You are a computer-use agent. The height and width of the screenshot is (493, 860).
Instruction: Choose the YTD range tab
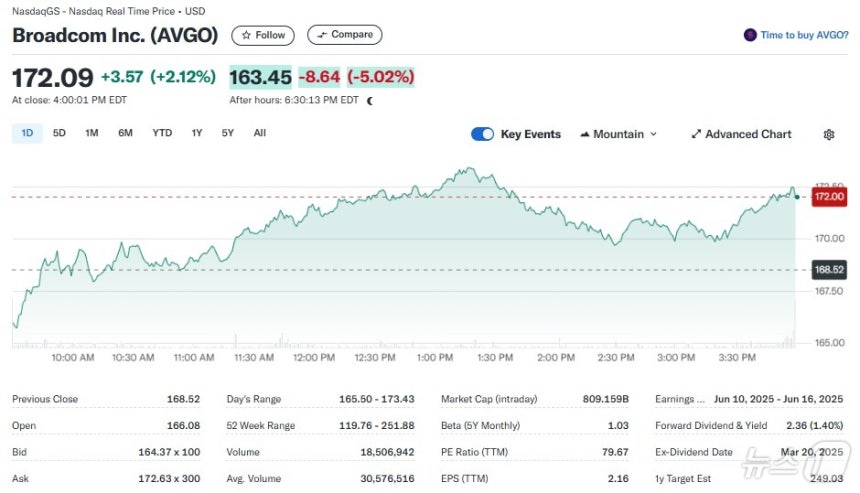pos(162,133)
